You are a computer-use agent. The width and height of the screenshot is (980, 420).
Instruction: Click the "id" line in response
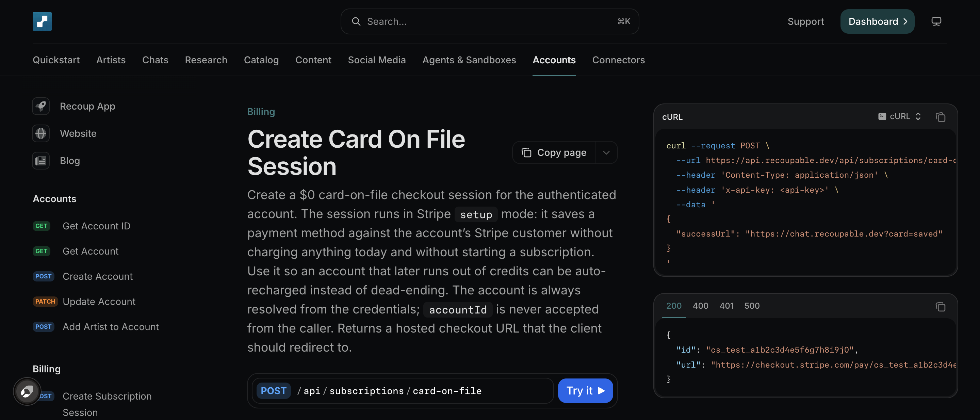pyautogui.click(x=767, y=350)
